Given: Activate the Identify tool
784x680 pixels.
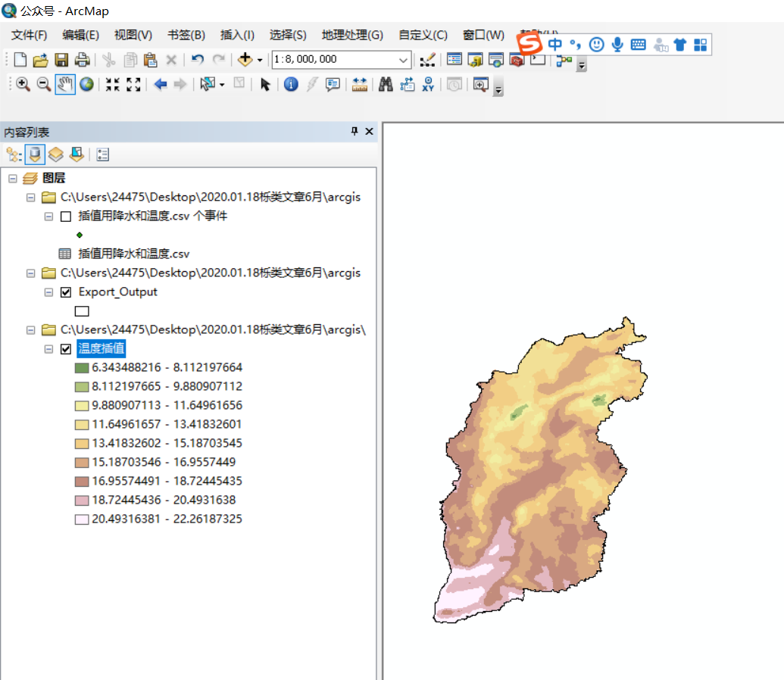Looking at the screenshot, I should pyautogui.click(x=291, y=84).
